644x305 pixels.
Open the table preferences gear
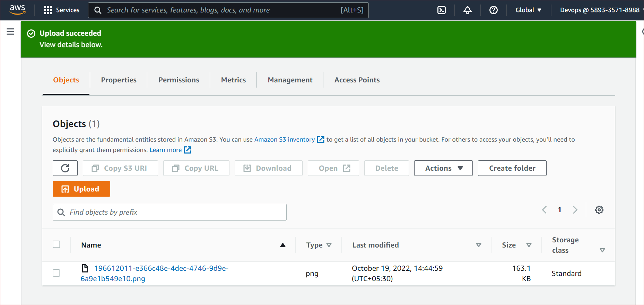point(599,210)
